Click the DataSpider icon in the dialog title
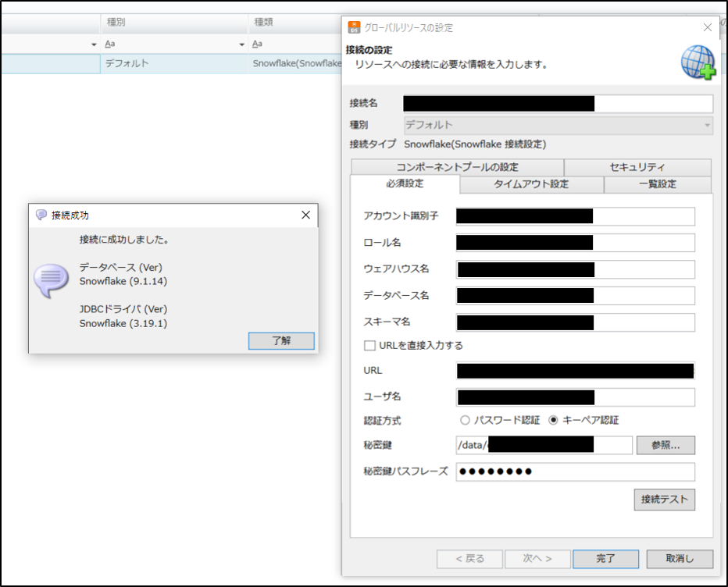This screenshot has height=587, width=728. coord(355,27)
